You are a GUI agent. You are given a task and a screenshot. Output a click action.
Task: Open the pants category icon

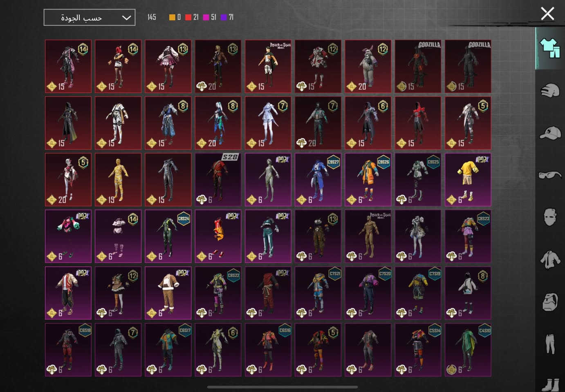coord(549,344)
